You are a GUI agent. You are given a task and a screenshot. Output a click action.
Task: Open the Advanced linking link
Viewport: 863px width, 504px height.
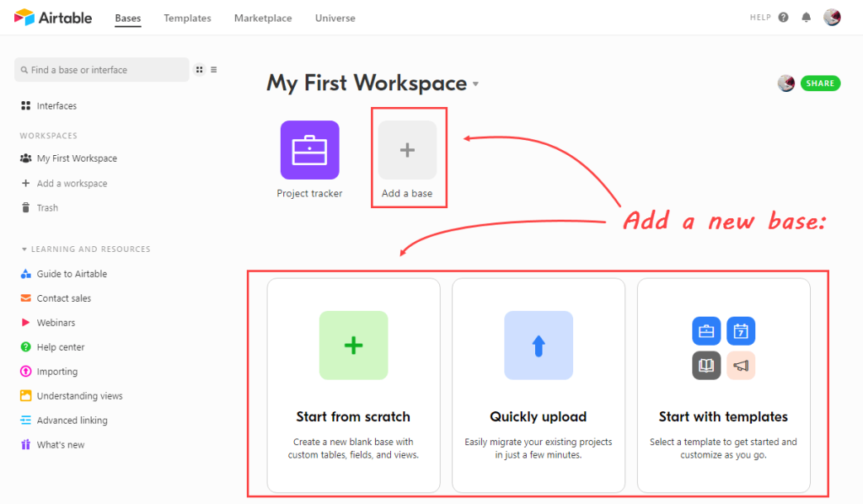click(x=72, y=421)
